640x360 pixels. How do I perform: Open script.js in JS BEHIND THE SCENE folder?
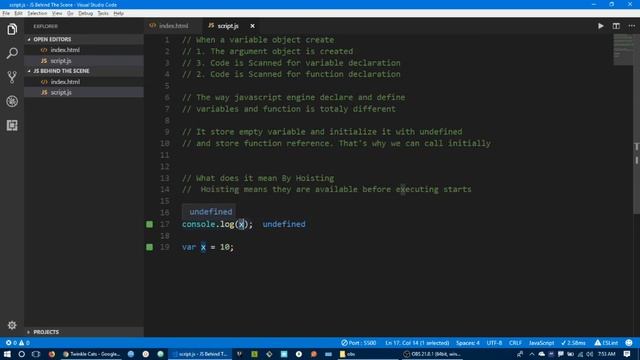[x=84, y=92]
